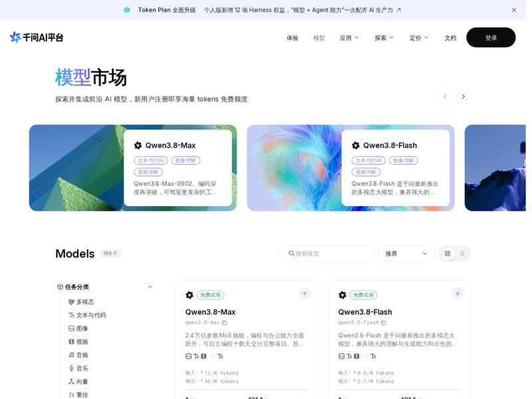
Task: Click the search magnifier icon
Action: click(291, 253)
